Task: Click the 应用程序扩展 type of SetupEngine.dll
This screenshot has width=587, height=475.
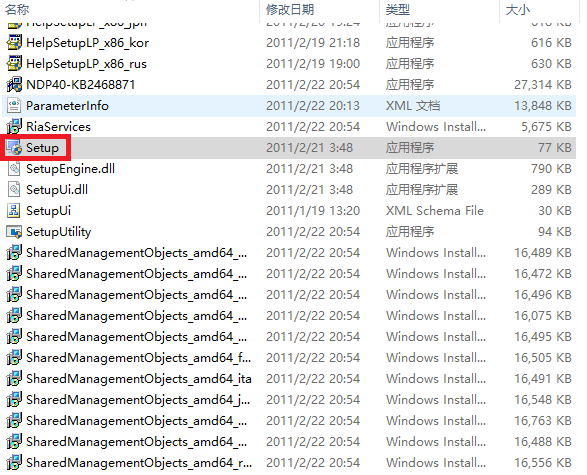Action: pos(422,169)
